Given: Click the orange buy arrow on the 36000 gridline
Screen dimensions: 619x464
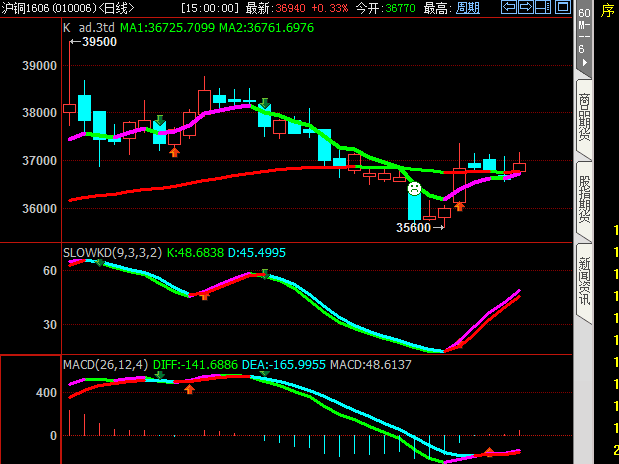Looking at the screenshot, I should pos(459,206).
